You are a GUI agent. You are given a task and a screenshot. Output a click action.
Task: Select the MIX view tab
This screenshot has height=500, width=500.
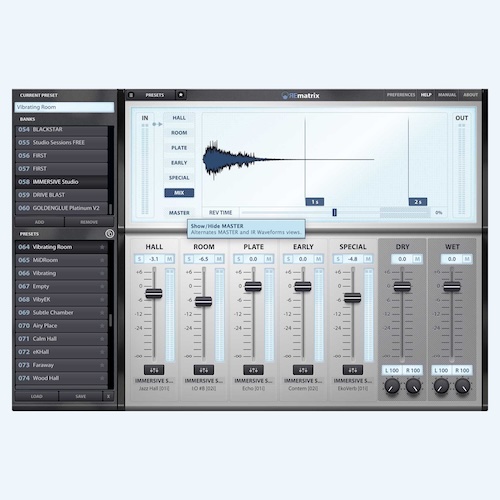click(179, 193)
